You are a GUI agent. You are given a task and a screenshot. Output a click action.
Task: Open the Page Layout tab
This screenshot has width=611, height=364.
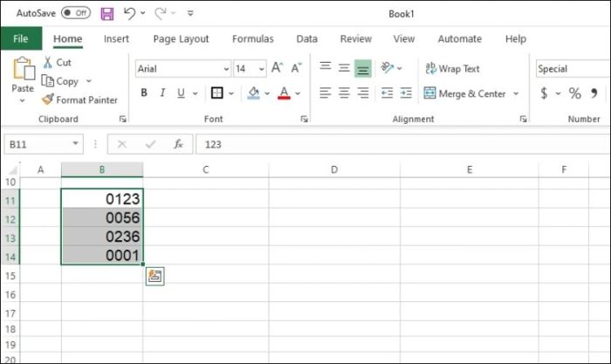pos(181,39)
